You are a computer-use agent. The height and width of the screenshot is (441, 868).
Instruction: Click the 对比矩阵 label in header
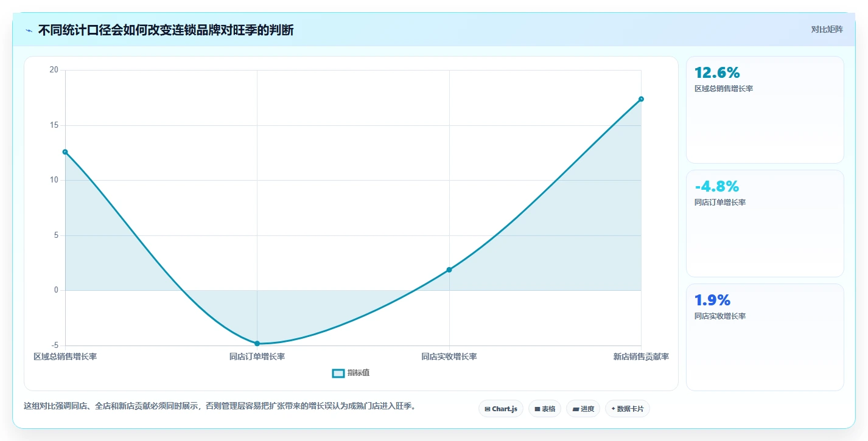coord(827,29)
